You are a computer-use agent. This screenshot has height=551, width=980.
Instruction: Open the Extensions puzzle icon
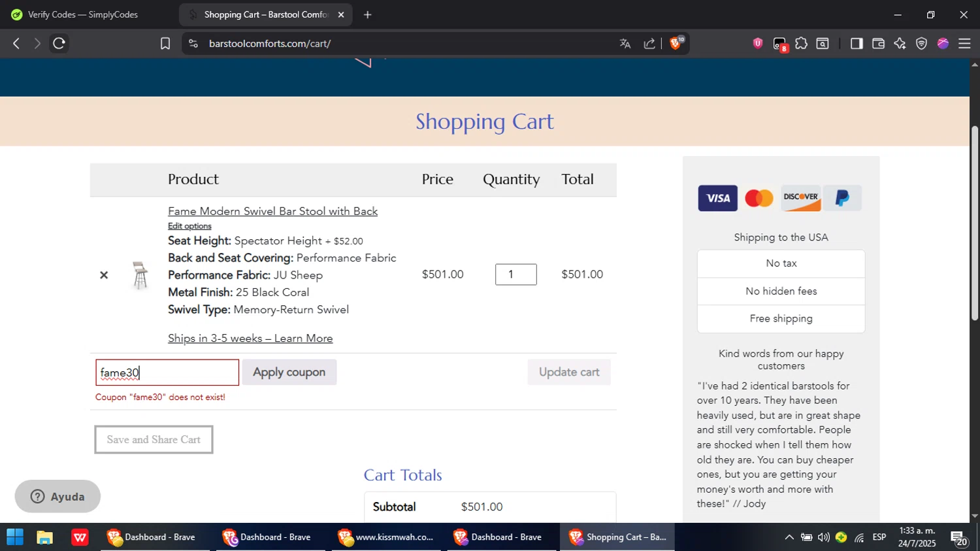[802, 43]
